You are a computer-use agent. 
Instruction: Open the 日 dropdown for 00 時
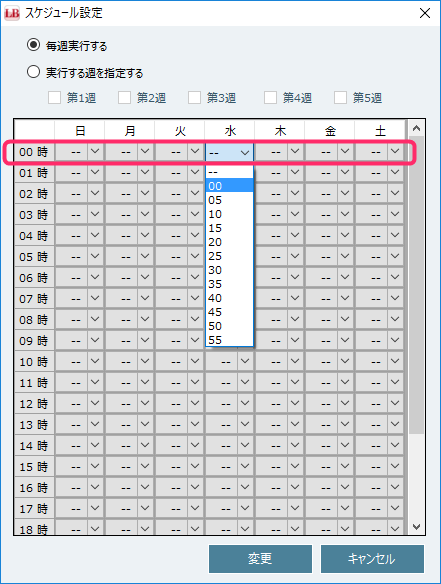point(80,152)
